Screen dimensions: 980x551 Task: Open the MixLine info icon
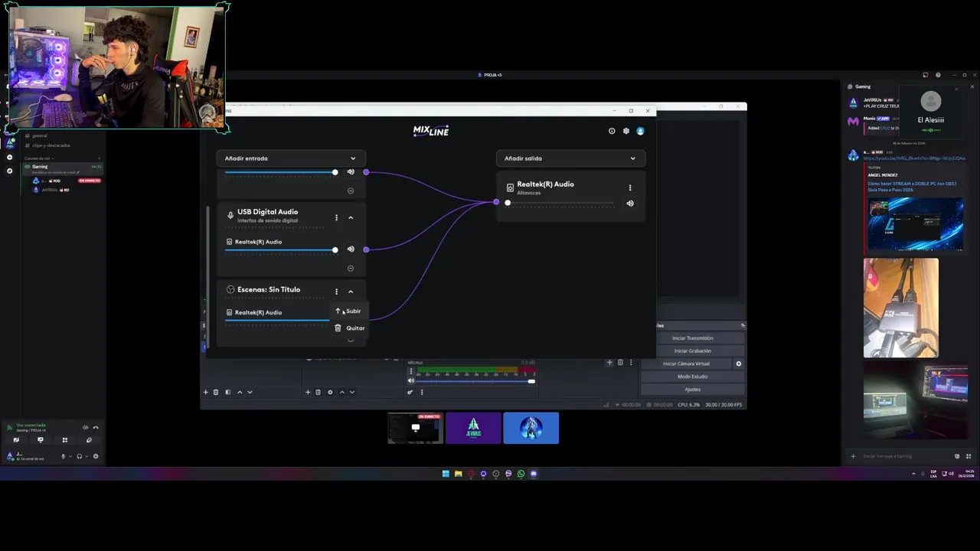[x=612, y=131]
